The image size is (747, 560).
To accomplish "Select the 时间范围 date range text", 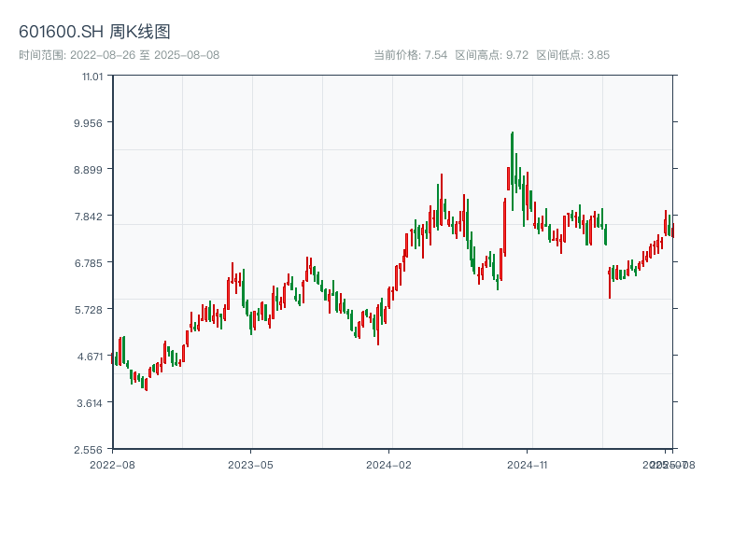I will [119, 55].
